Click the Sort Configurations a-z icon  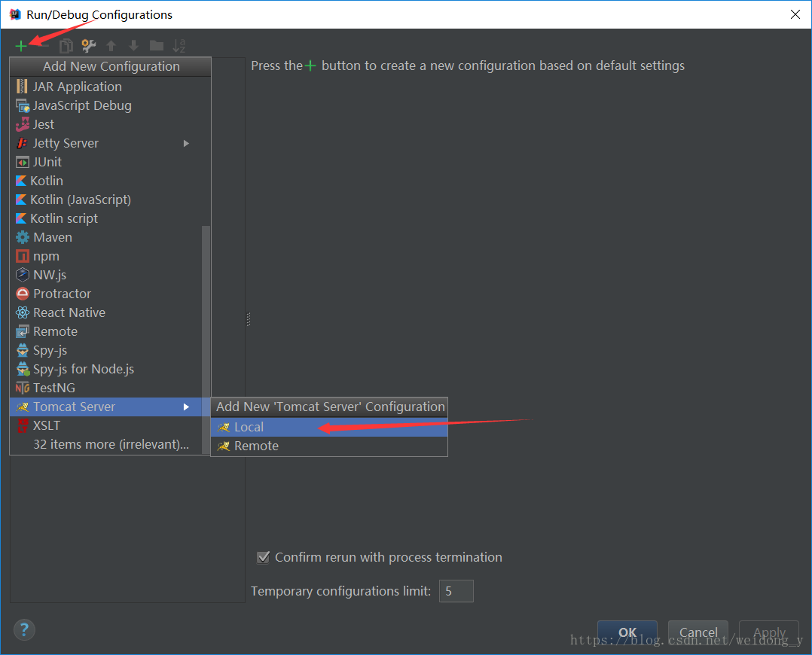[x=179, y=46]
